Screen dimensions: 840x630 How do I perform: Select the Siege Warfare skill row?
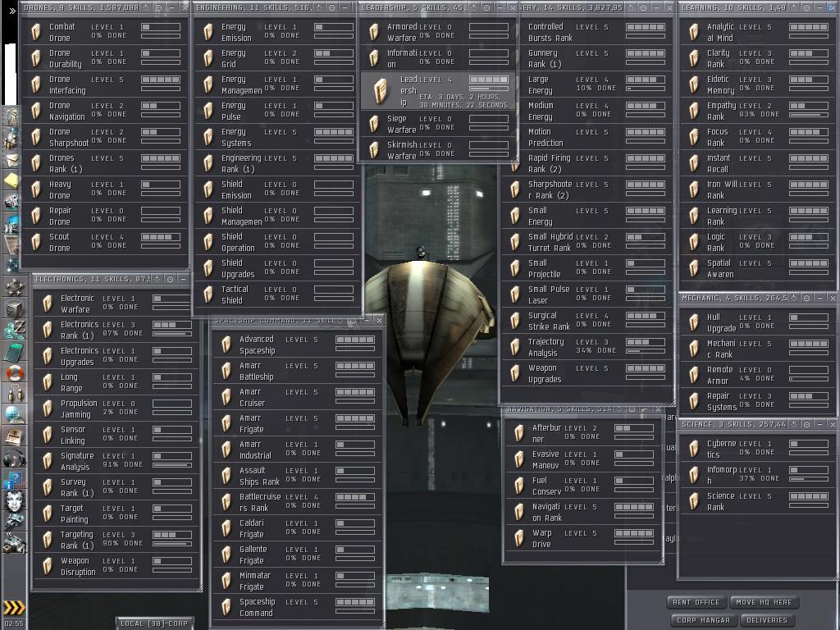point(438,125)
